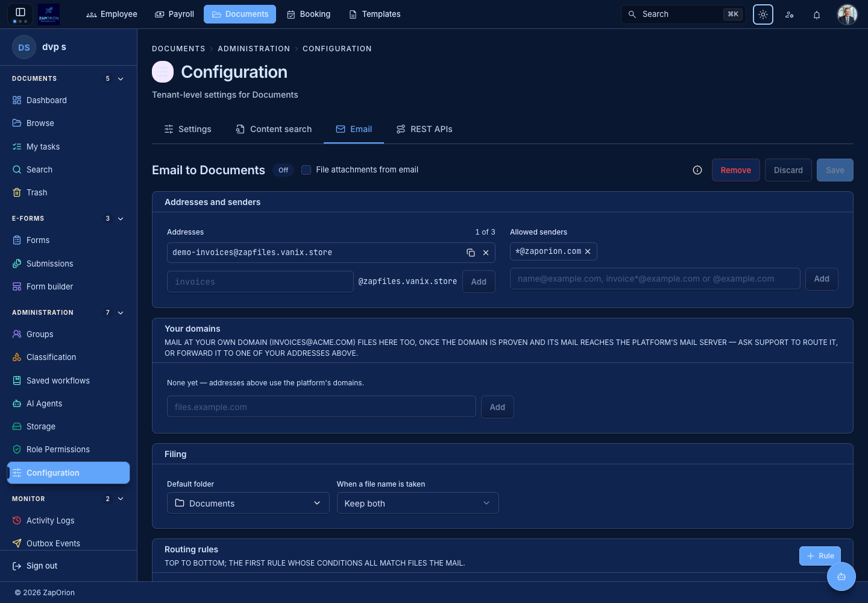The width and height of the screenshot is (868, 603).
Task: Open the Booking menu
Action: [x=309, y=14]
